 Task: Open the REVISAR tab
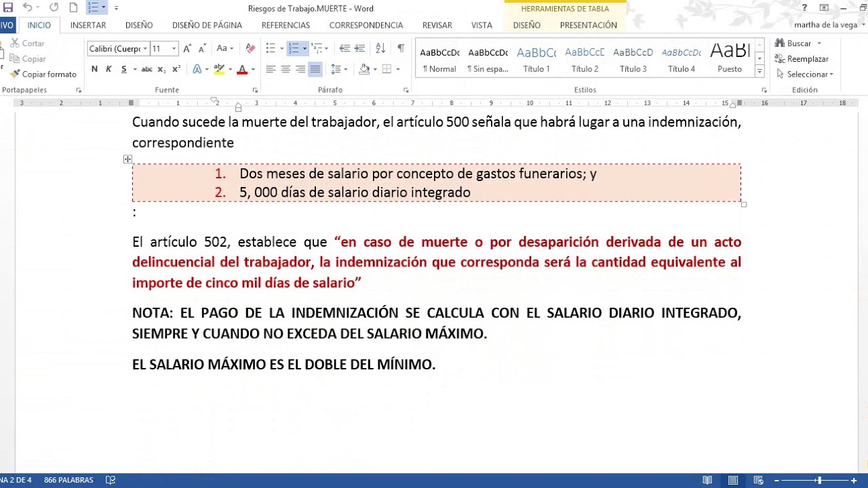(437, 25)
